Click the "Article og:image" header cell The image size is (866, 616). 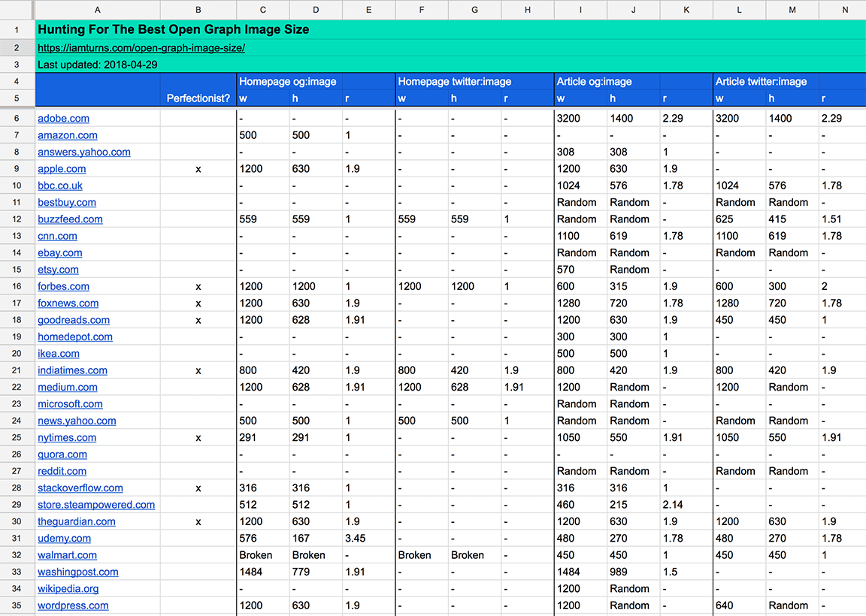[595, 82]
